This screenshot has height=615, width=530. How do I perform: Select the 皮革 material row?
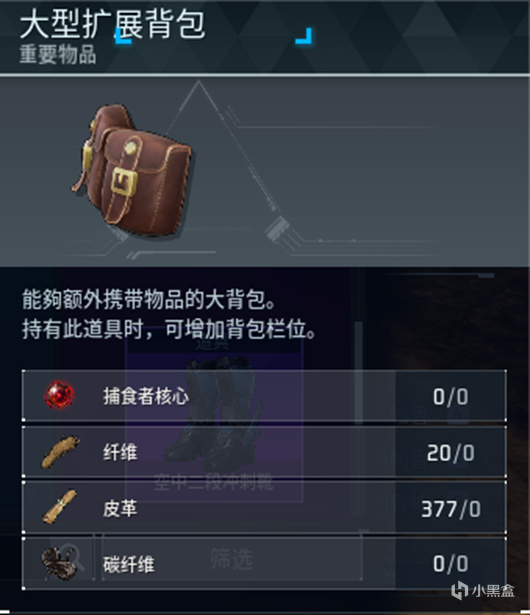pos(264,508)
